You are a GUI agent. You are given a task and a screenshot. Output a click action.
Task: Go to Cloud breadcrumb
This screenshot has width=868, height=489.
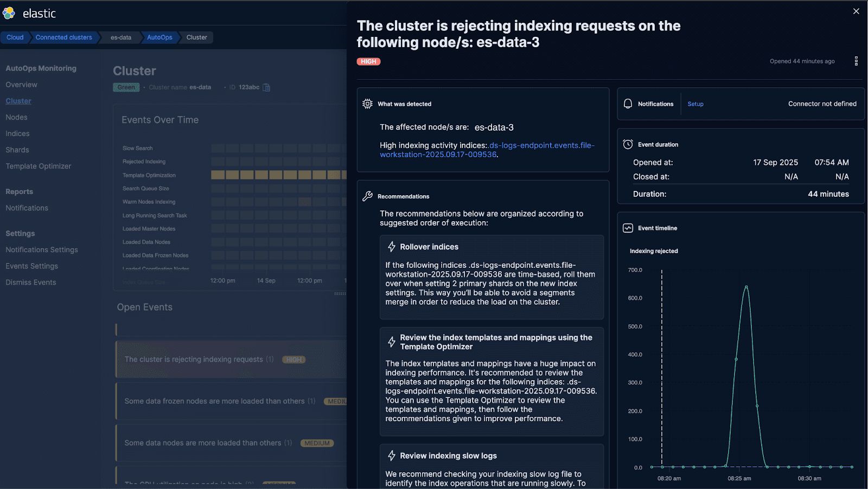click(15, 37)
